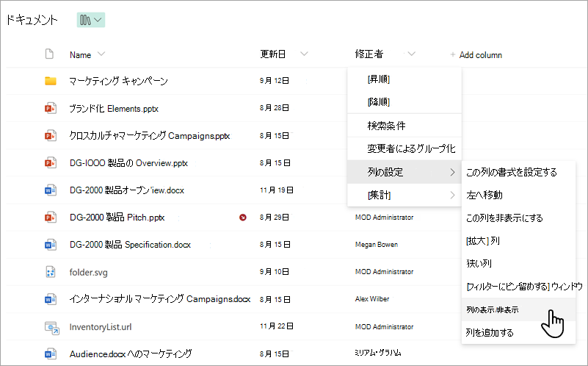Click the image file icon for folder.svg
The height and width of the screenshot is (366, 588).
point(51,272)
